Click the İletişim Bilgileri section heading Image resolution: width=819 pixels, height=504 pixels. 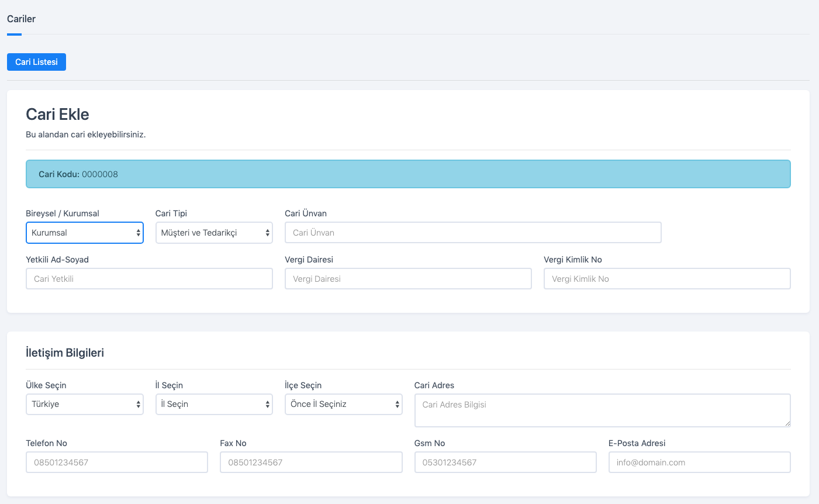(65, 353)
